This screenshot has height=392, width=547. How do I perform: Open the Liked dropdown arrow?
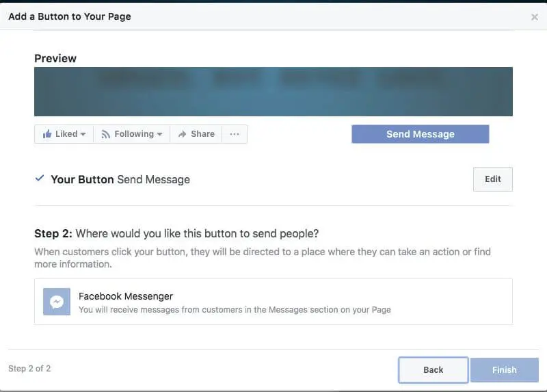tap(83, 134)
